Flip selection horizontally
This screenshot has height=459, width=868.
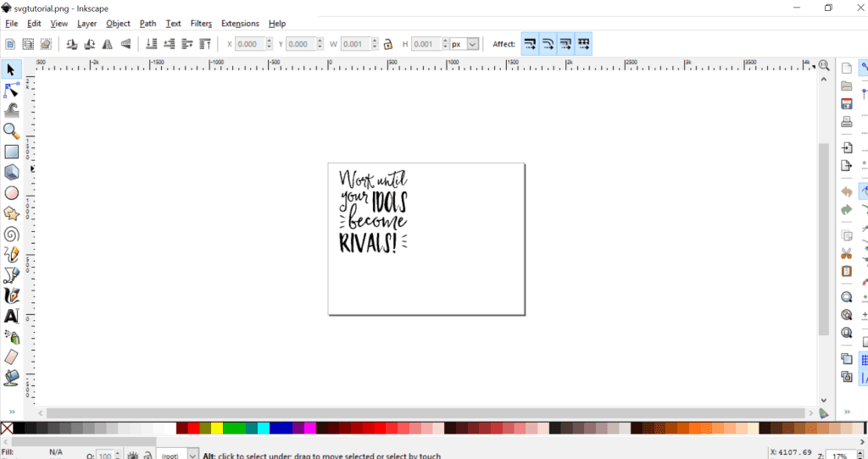108,44
